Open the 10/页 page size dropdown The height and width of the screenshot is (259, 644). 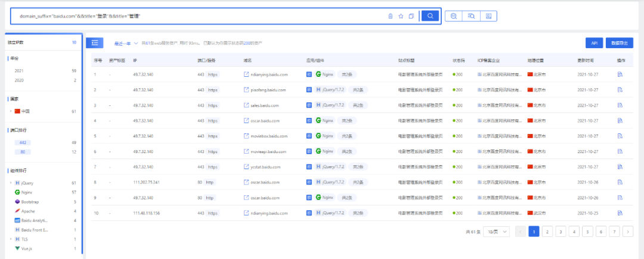[497, 232]
